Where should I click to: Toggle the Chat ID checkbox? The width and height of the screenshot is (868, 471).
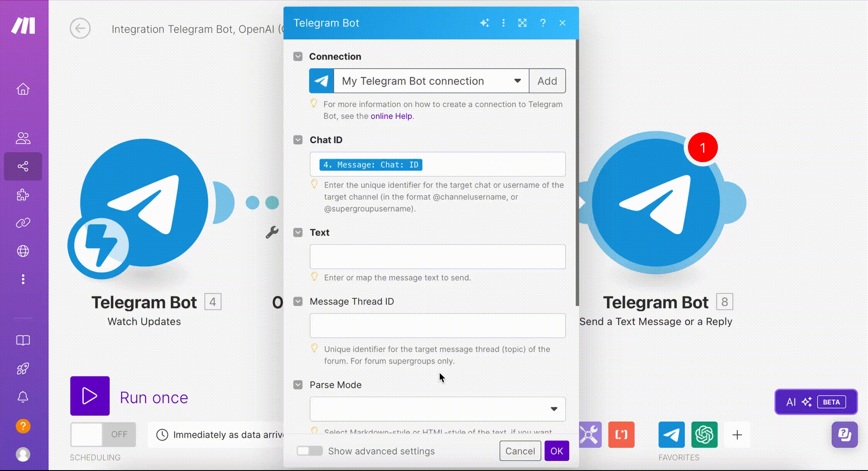pyautogui.click(x=298, y=140)
